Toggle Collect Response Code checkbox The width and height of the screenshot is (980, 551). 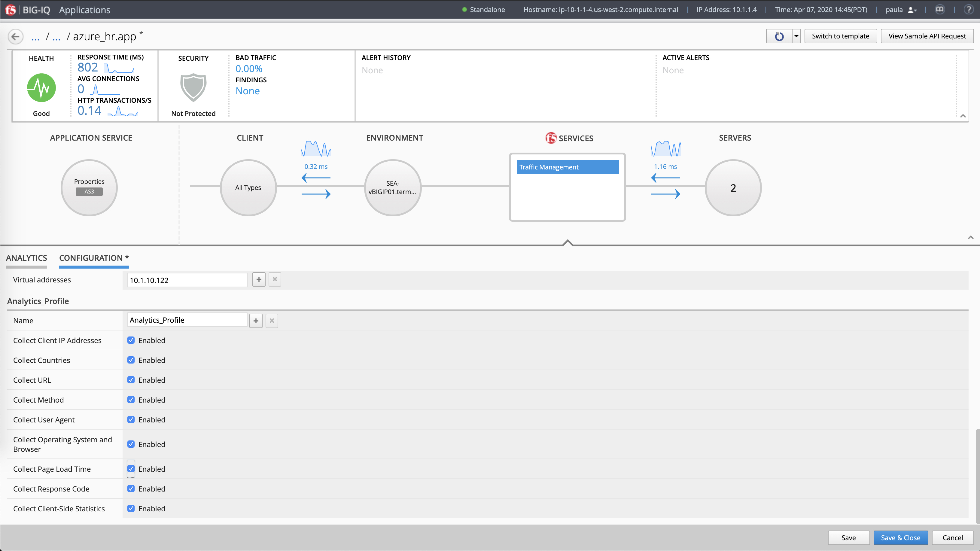[131, 489]
